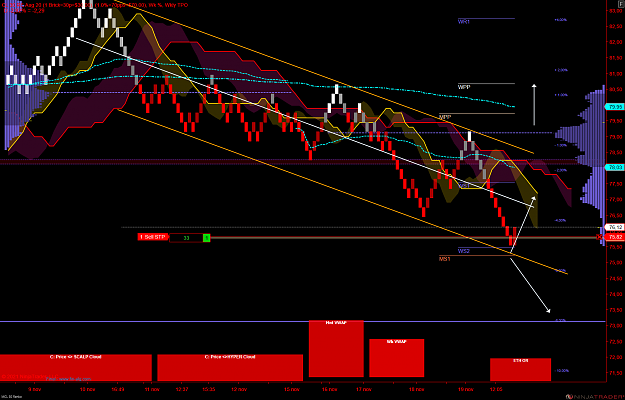Click the 81,00 price axis label
This screenshot has height=400, width=625.
[x=616, y=74]
